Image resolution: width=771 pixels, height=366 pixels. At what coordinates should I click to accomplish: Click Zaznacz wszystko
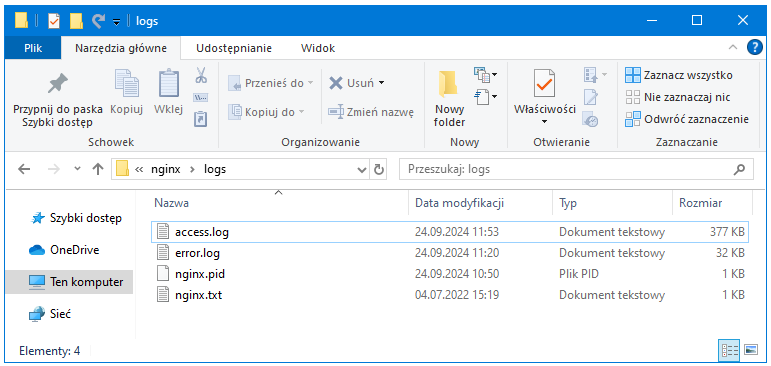pyautogui.click(x=679, y=75)
